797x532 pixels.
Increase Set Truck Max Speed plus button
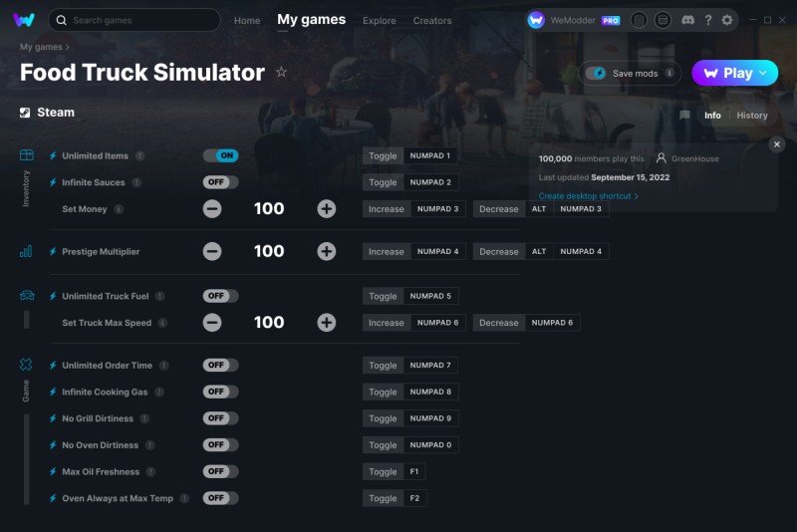click(327, 322)
